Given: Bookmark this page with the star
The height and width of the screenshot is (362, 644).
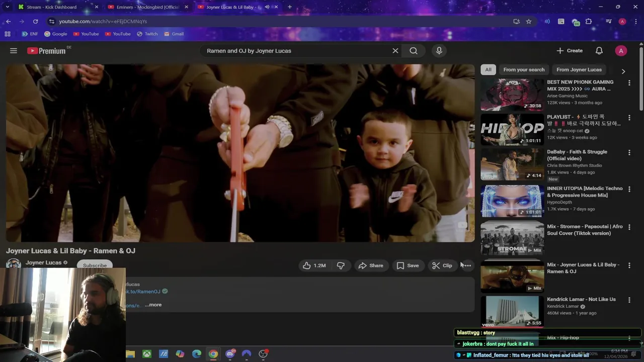Looking at the screenshot, I should pos(529,22).
